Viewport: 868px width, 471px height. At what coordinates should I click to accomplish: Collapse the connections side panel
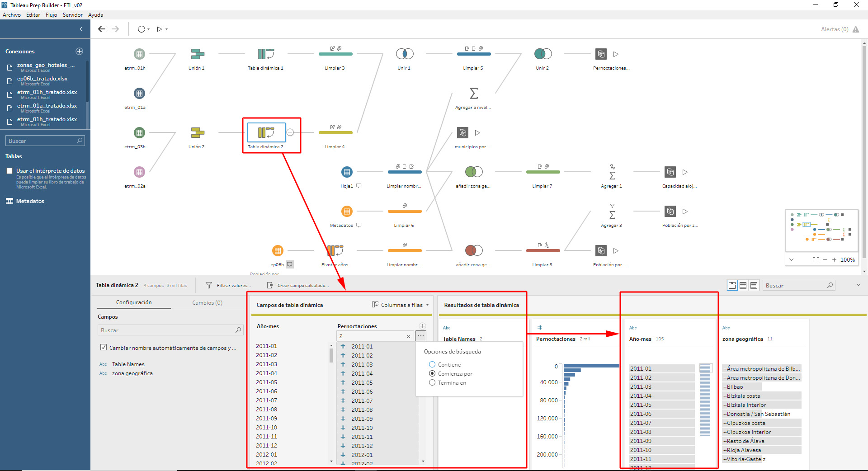click(81, 29)
